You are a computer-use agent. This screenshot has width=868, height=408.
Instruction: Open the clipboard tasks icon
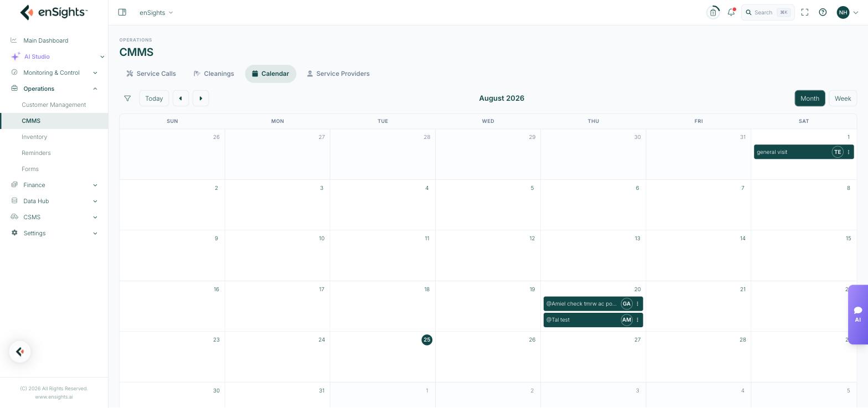click(x=713, y=12)
